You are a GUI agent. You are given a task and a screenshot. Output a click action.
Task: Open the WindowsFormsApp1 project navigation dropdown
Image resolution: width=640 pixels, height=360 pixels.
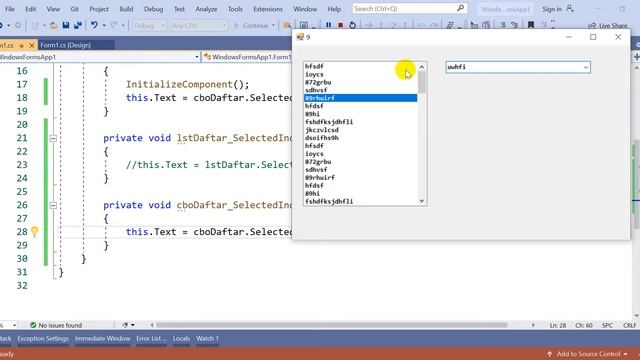pyautogui.click(x=197, y=57)
